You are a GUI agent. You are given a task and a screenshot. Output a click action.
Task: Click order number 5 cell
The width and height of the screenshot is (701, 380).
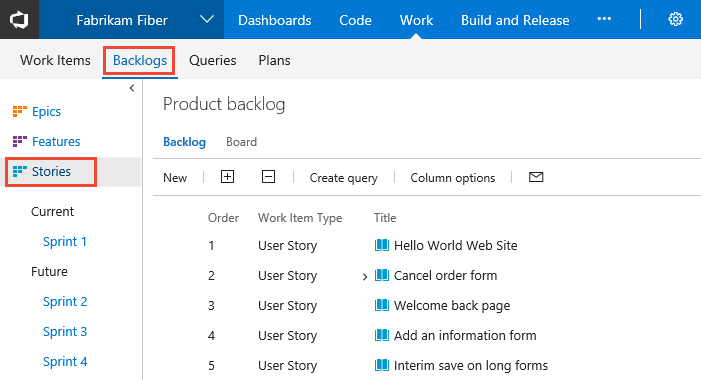211,365
